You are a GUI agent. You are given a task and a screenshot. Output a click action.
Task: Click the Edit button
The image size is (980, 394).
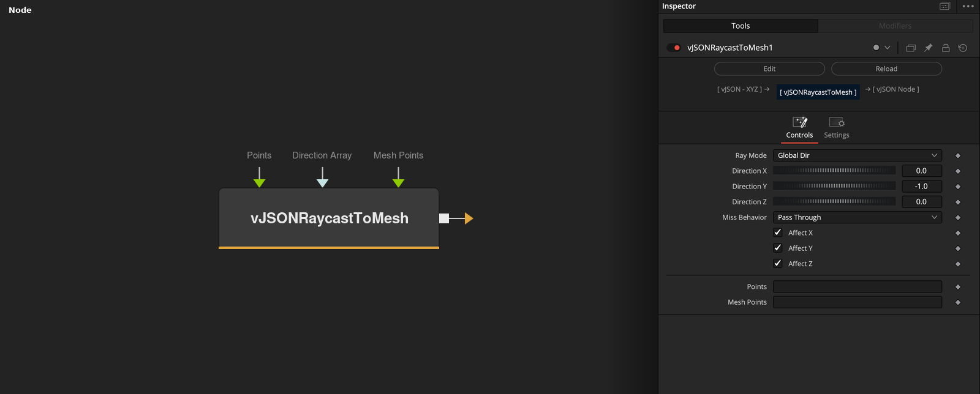pyautogui.click(x=769, y=69)
